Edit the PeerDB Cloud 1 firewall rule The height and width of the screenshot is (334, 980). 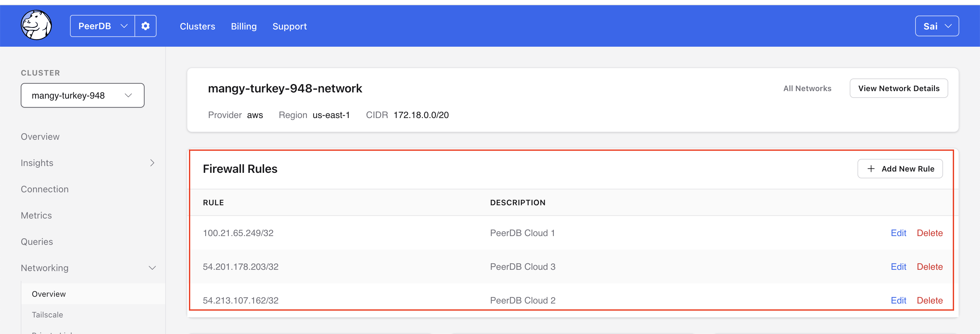(x=899, y=233)
